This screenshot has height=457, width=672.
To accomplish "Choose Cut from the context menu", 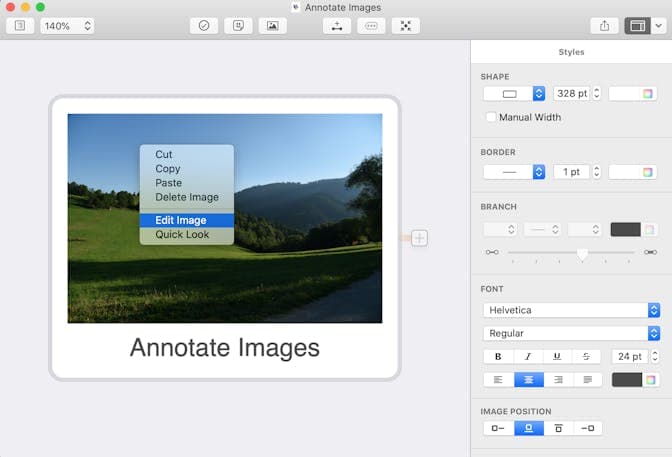I will coord(187,154).
